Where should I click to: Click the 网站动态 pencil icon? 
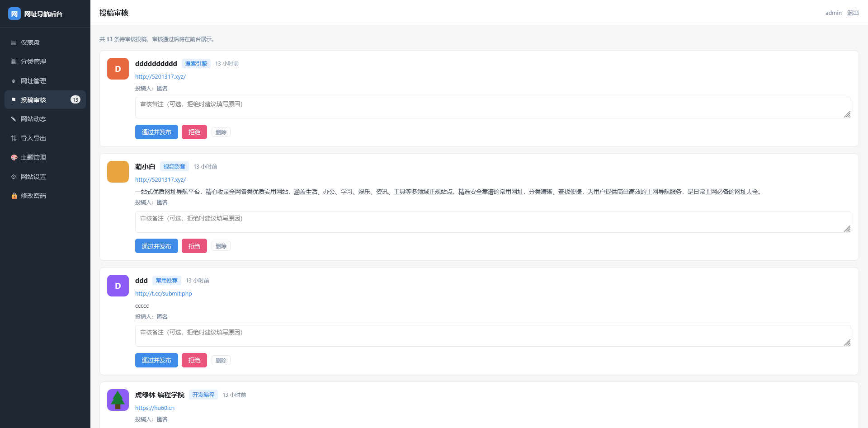click(14, 119)
